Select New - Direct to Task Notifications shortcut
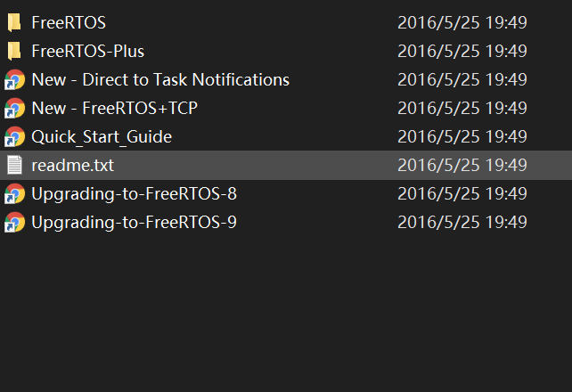The image size is (572, 392). coord(160,79)
